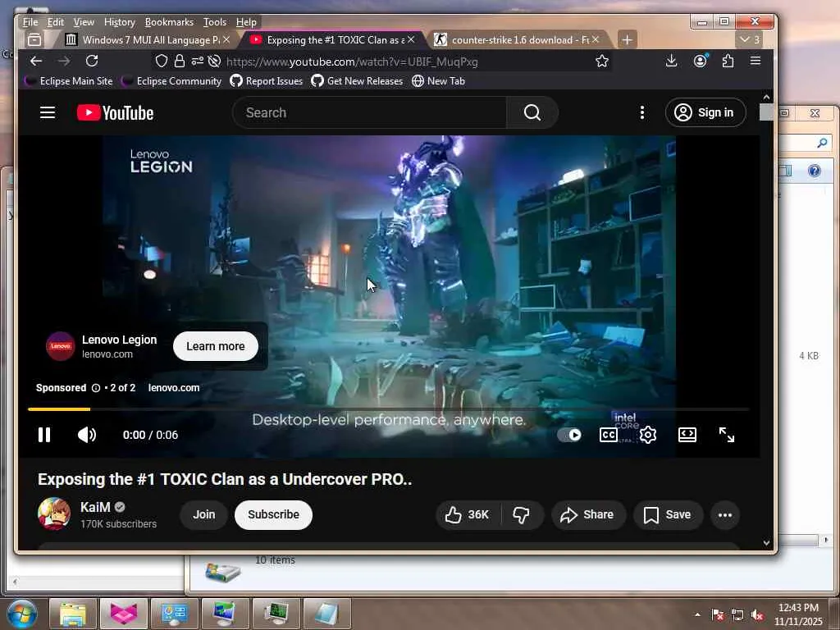Image resolution: width=840 pixels, height=630 pixels.
Task: Join the KaiM channel membership
Action: click(x=203, y=515)
